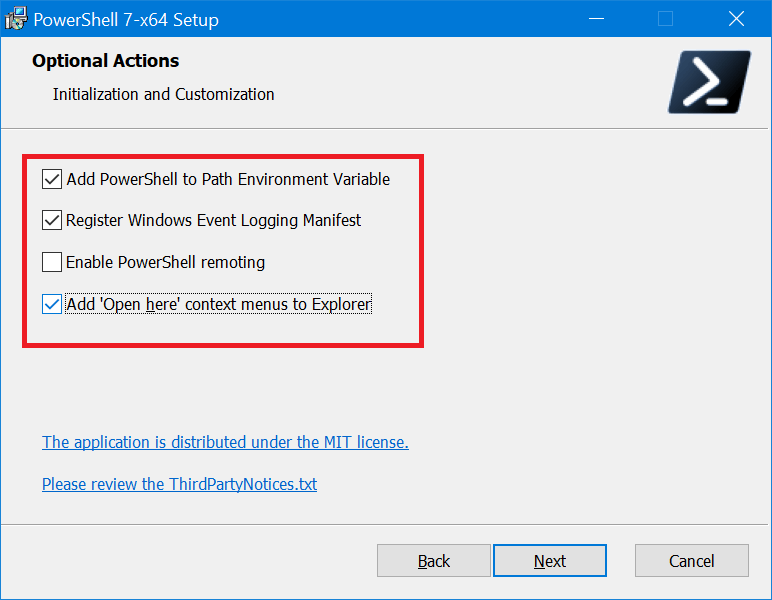This screenshot has width=772, height=600.
Task: Click Next to continue setup
Action: (x=549, y=561)
